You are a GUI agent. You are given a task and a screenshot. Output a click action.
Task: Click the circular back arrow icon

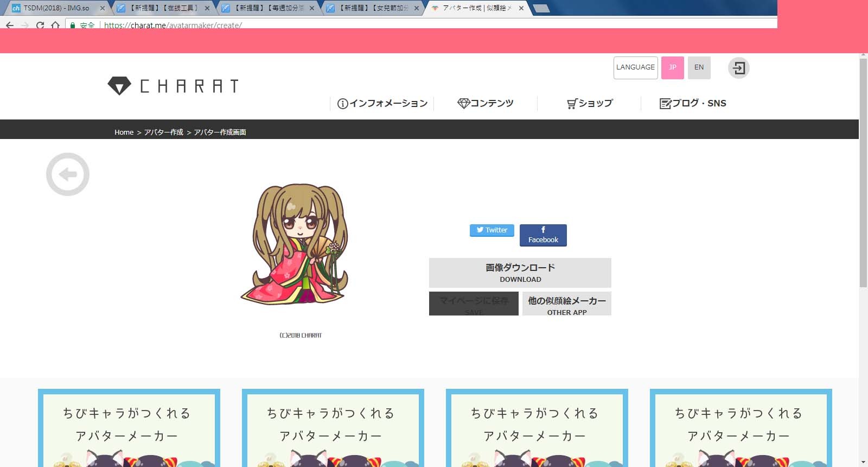[68, 174]
